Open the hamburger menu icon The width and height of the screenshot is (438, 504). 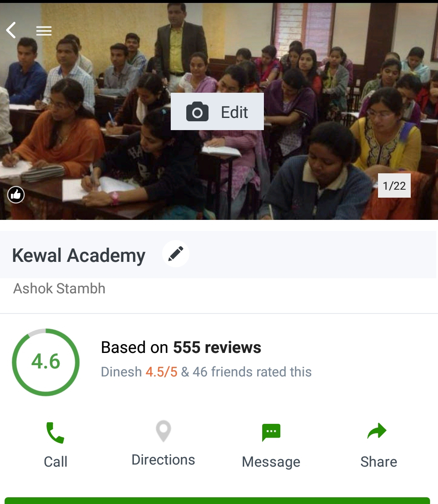tap(44, 31)
